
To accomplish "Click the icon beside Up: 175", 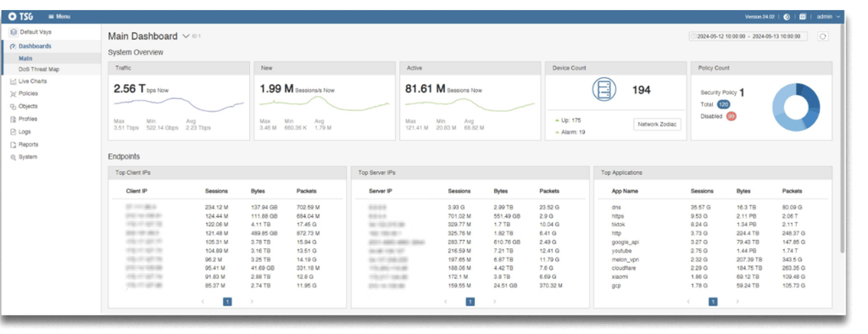I will [x=557, y=120].
